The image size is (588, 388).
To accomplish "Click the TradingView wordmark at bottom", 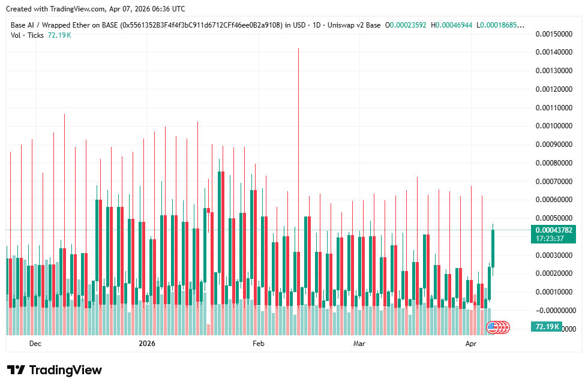I will pos(65,370).
